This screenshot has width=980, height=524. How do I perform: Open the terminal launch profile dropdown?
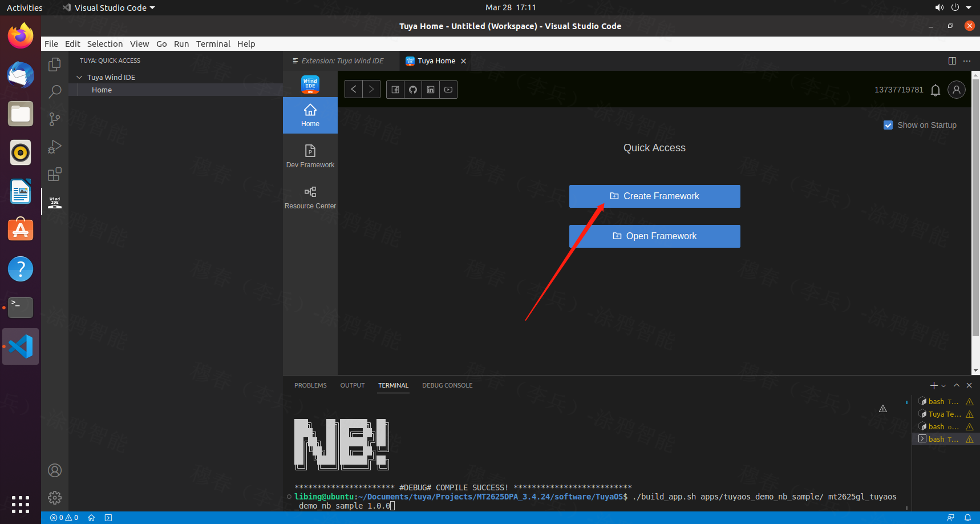[x=943, y=386]
